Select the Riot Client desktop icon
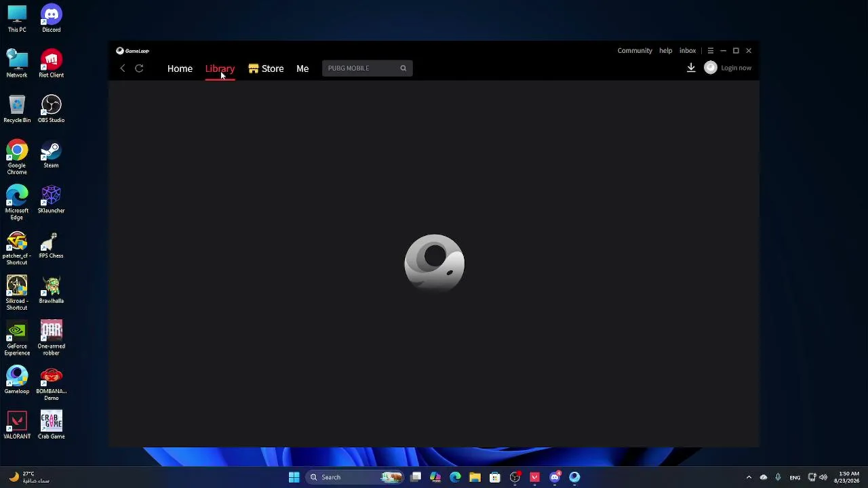The width and height of the screenshot is (868, 488). (x=51, y=64)
